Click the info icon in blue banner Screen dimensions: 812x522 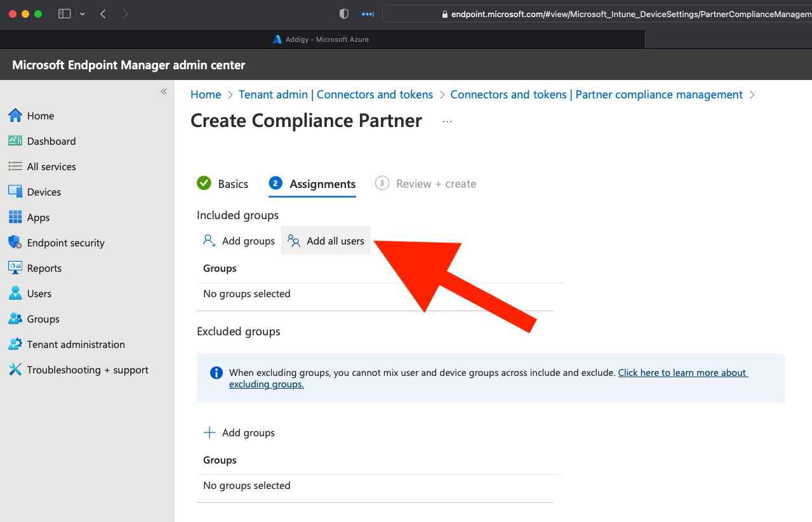click(x=216, y=373)
